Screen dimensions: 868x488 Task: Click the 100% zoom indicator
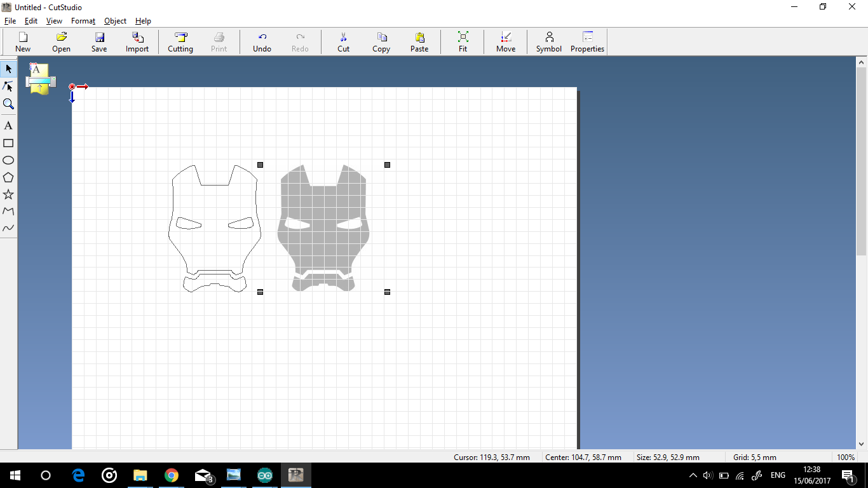[x=846, y=457]
